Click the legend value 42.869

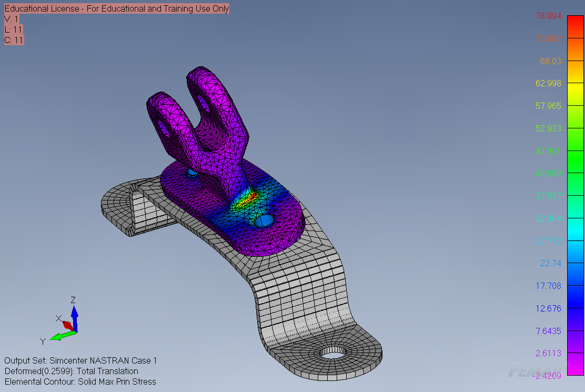point(548,174)
